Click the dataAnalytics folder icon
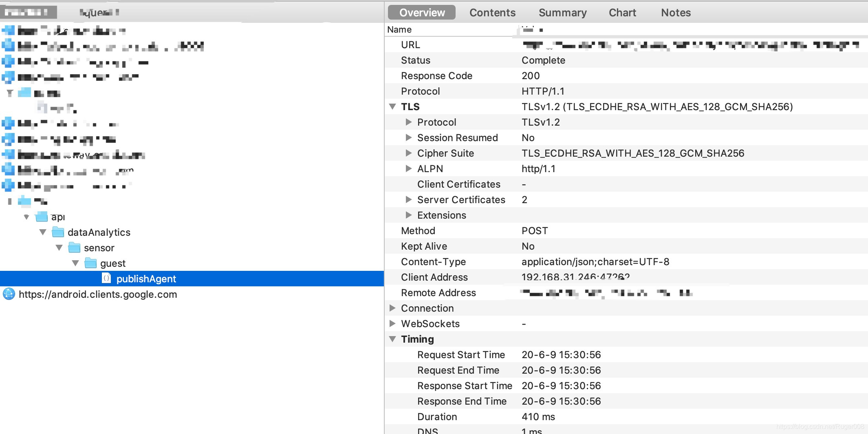868x434 pixels. 58,232
